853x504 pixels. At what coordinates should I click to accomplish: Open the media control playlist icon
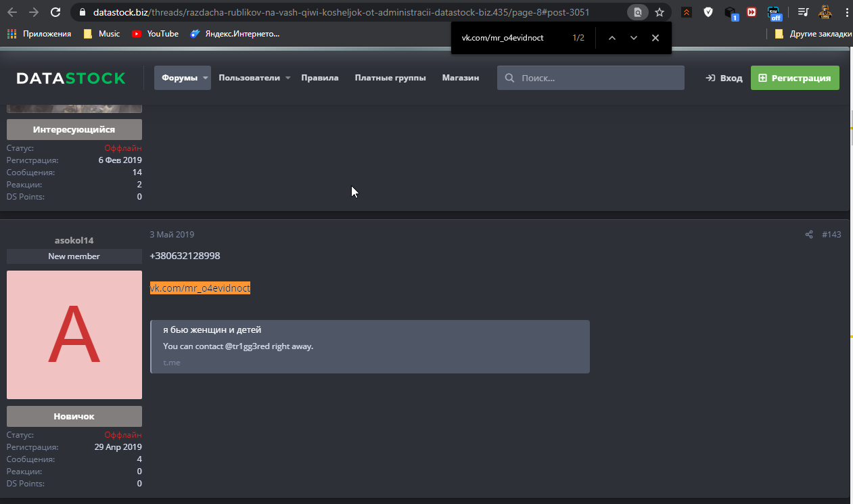802,12
